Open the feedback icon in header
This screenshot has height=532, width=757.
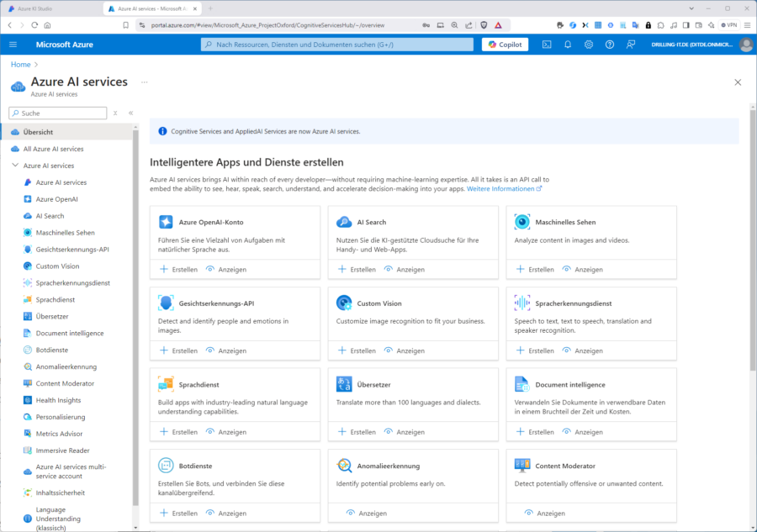(631, 45)
